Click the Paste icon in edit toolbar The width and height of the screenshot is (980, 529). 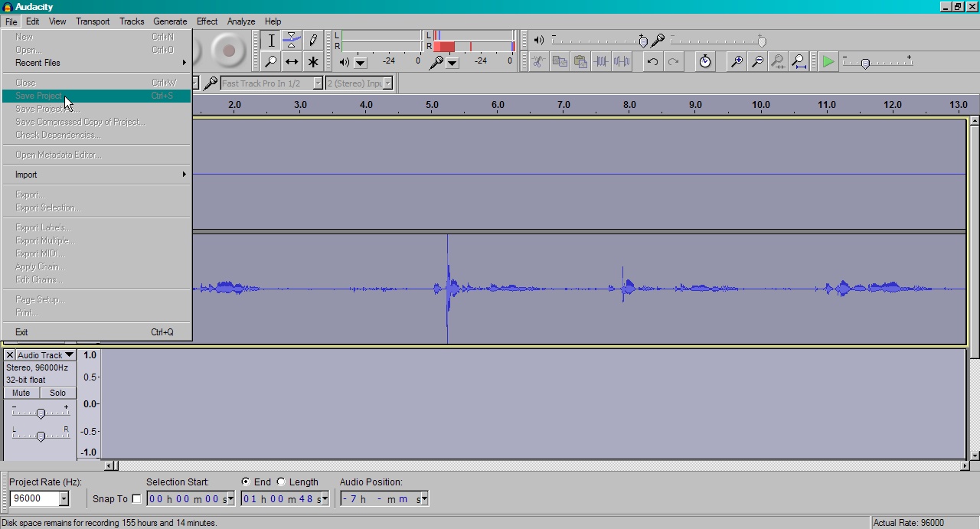coord(580,61)
